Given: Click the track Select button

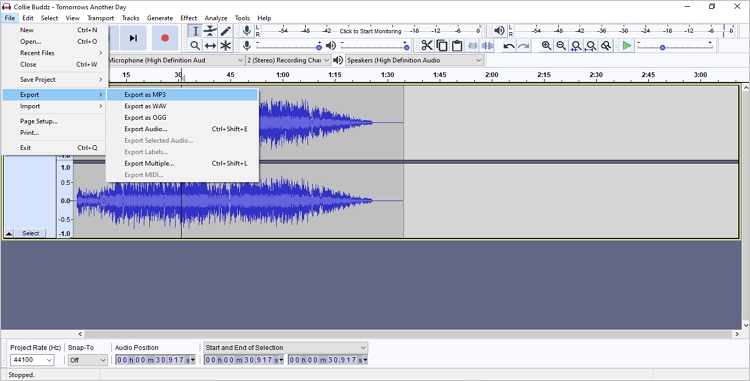Looking at the screenshot, I should 31,233.
